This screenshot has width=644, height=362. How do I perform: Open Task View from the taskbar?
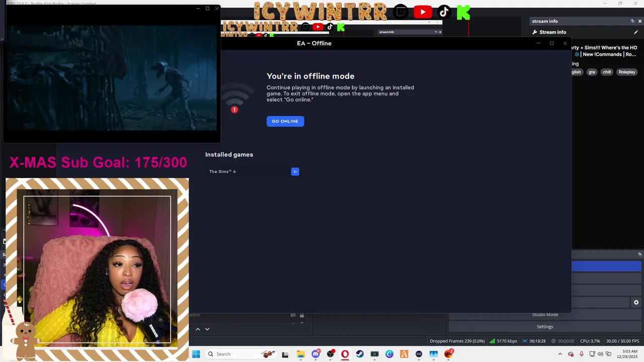pyautogui.click(x=285, y=354)
